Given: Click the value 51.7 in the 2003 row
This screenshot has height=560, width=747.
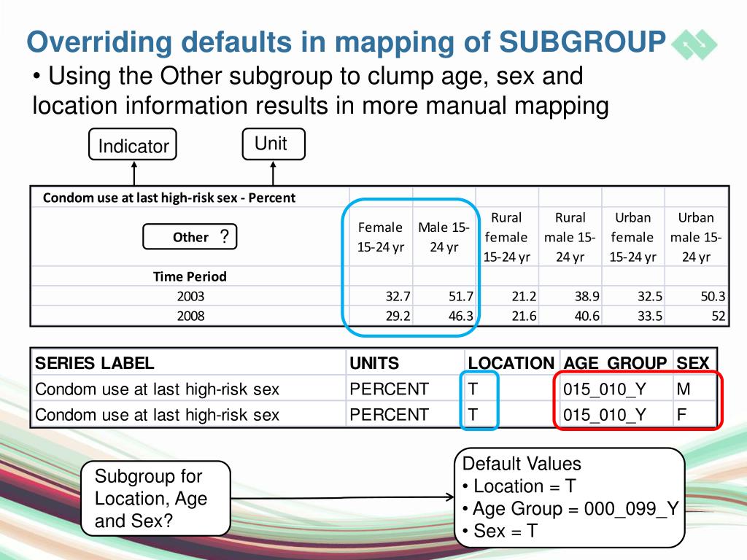Looking at the screenshot, I should (461, 296).
